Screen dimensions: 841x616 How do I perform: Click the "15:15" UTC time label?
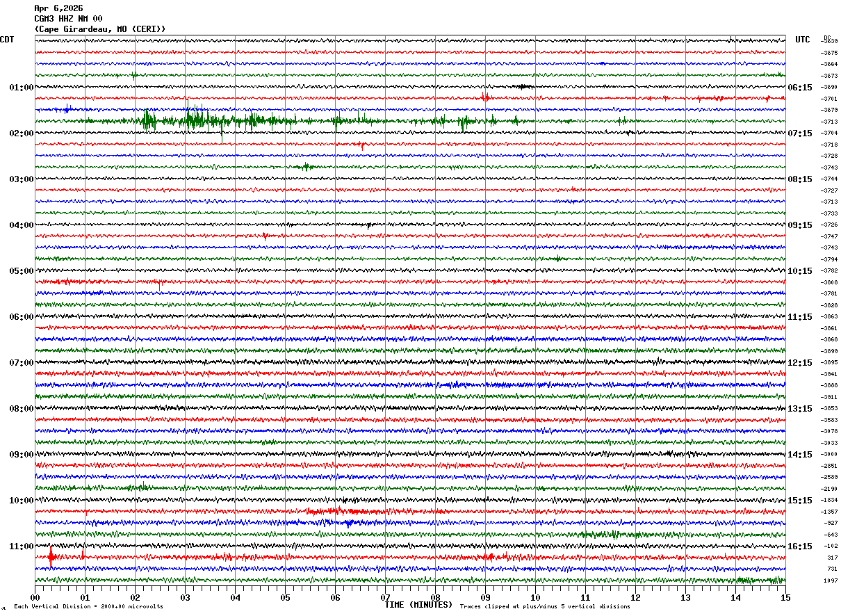click(800, 501)
